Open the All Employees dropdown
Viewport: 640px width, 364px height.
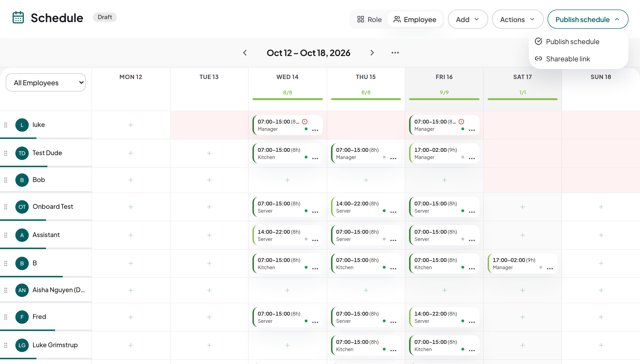[46, 83]
